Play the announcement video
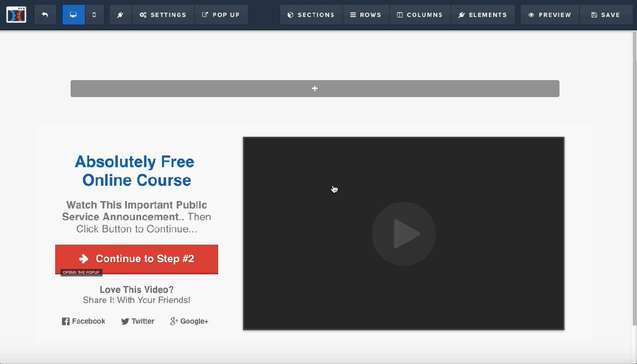The height and width of the screenshot is (364, 637). tap(403, 233)
